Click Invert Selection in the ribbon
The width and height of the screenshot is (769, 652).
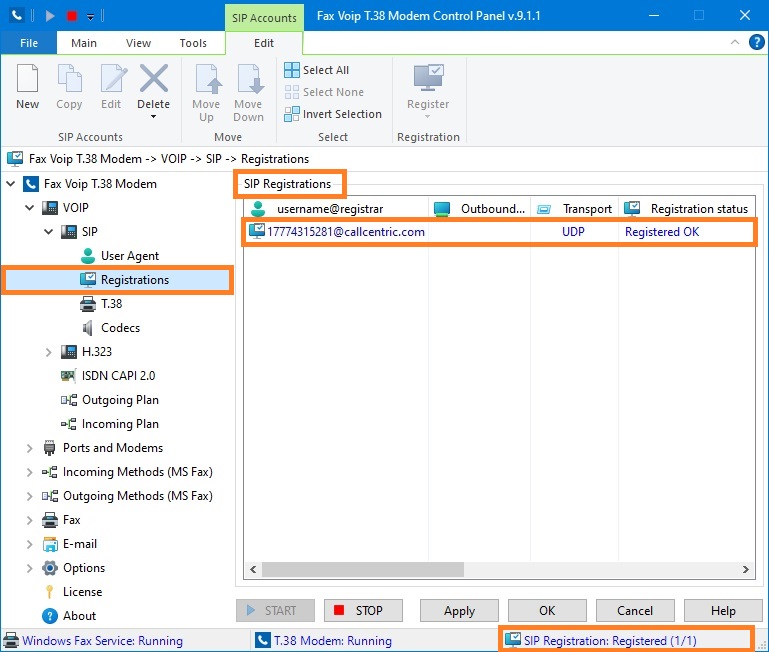pos(333,114)
